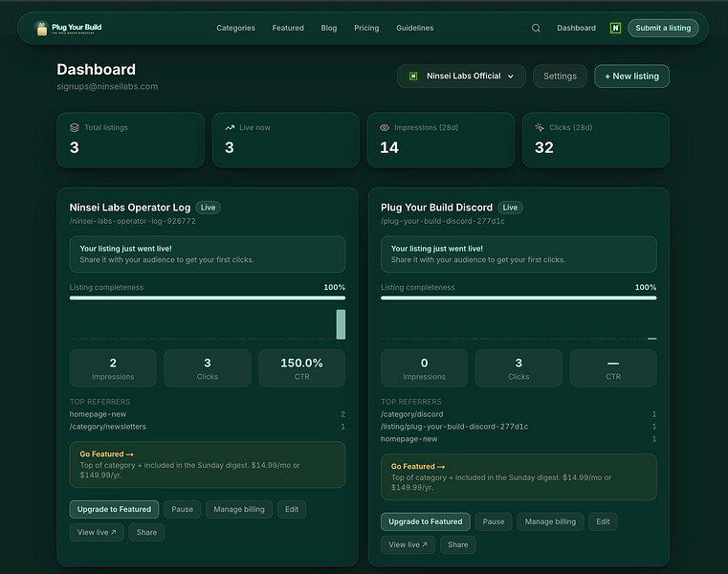Viewport: 728px width, 574px height.
Task: Click Submit a listing button
Action: (x=663, y=28)
